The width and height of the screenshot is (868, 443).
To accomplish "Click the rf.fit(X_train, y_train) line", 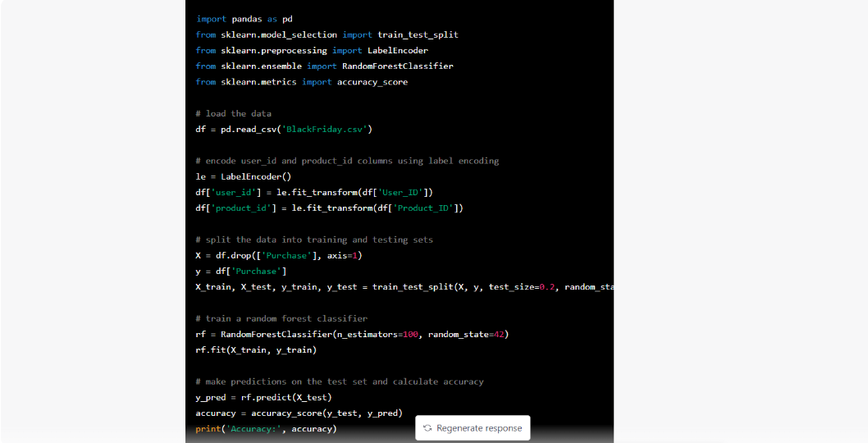I will pyautogui.click(x=256, y=350).
